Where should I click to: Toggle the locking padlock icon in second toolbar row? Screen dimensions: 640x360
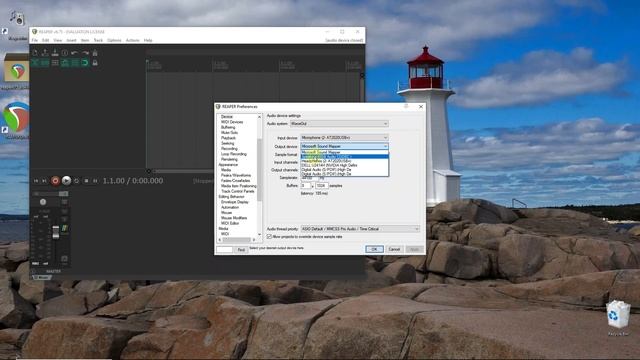[x=95, y=63]
